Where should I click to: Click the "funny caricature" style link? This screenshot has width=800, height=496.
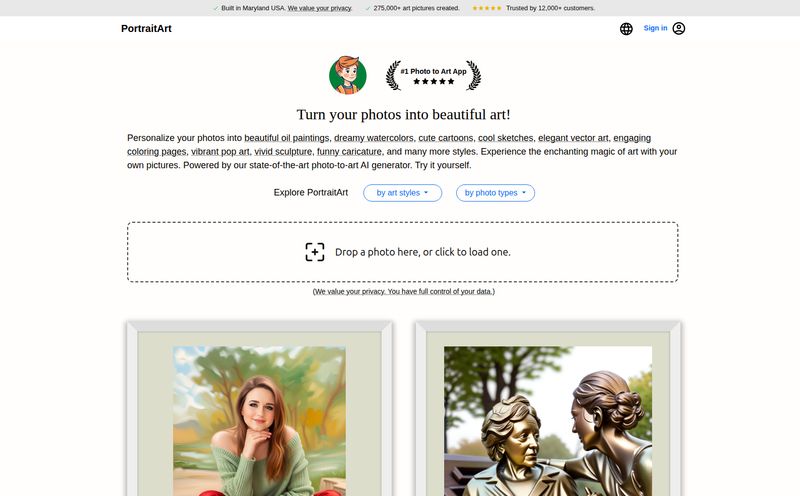(350, 152)
